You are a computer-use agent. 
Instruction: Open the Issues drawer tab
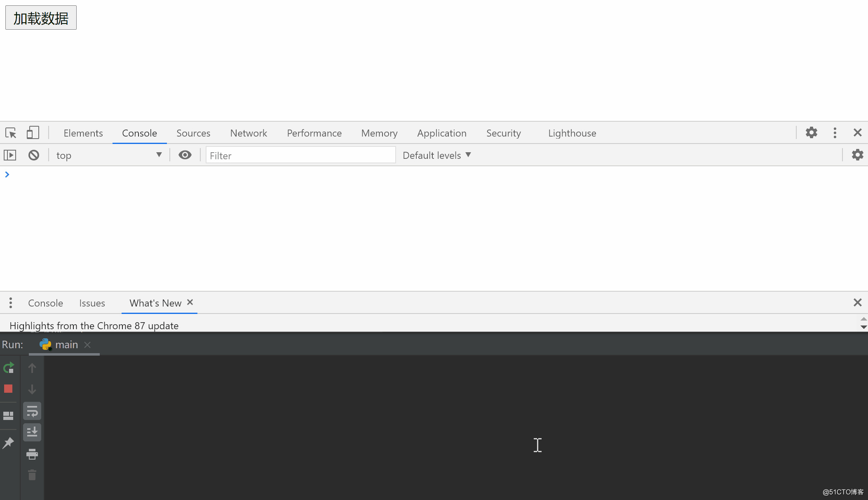[x=92, y=303]
